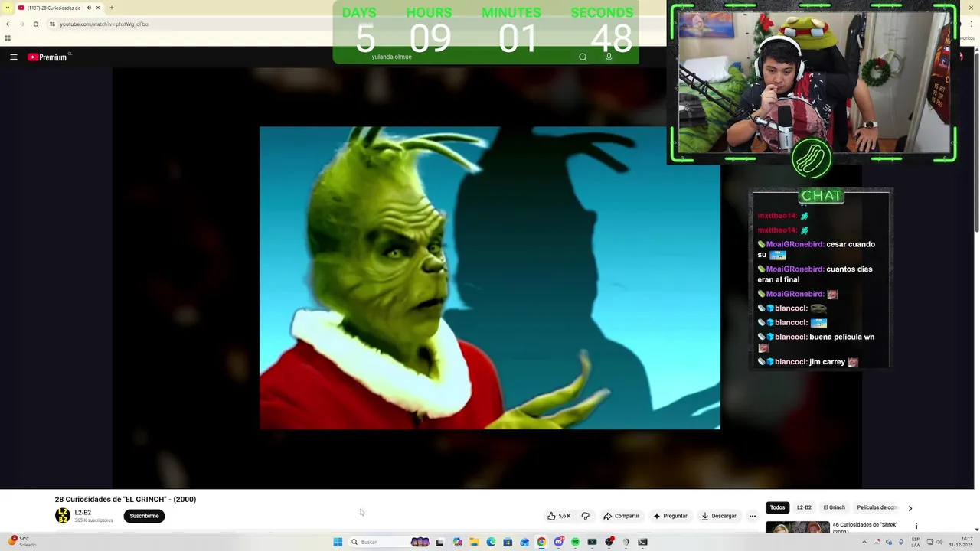Close the 28 Curiosidades tab

coord(98,8)
